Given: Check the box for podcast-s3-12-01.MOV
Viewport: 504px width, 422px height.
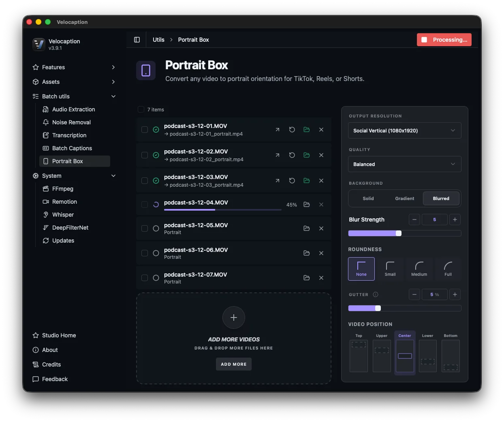Looking at the screenshot, I should point(145,130).
